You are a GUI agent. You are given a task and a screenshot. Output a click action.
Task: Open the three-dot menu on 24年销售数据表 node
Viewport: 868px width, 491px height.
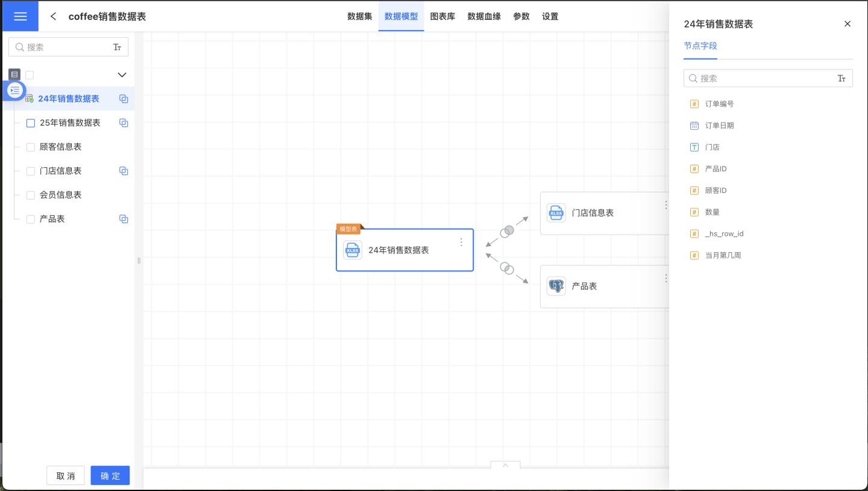pyautogui.click(x=461, y=242)
